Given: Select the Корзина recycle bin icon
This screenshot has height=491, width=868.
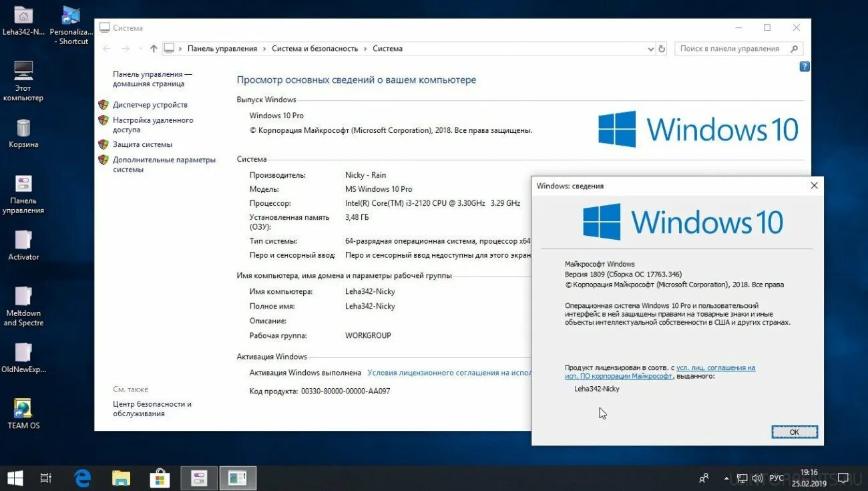Looking at the screenshot, I should (23, 133).
